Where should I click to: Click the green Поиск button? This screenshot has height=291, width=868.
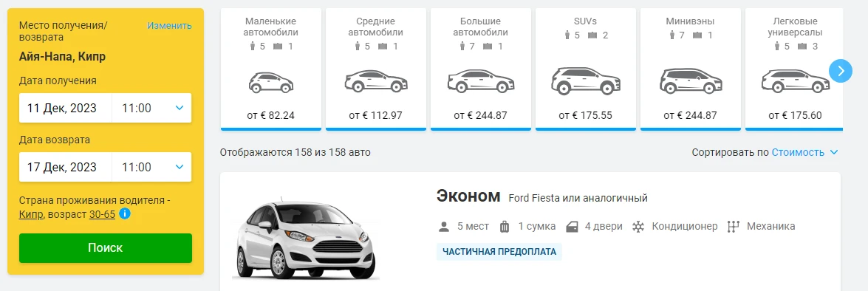tap(105, 248)
